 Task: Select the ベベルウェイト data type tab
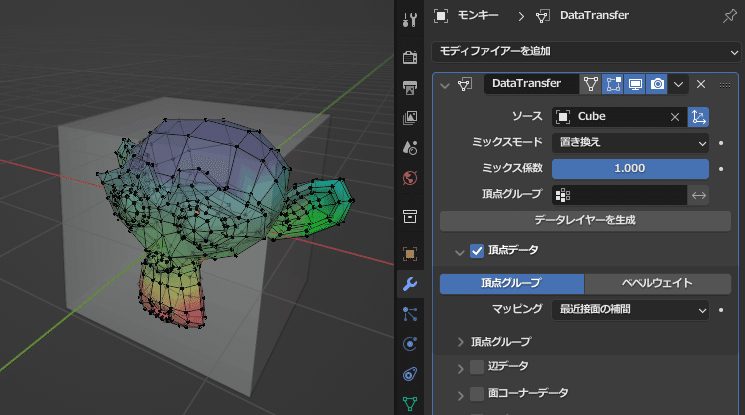tap(658, 284)
